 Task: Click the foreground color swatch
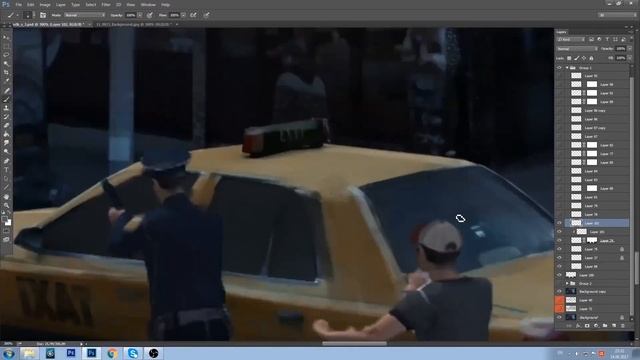(5, 220)
